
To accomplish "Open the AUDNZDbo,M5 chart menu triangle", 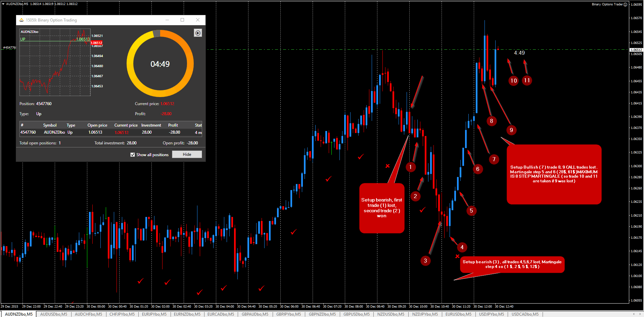I will click(3, 4).
